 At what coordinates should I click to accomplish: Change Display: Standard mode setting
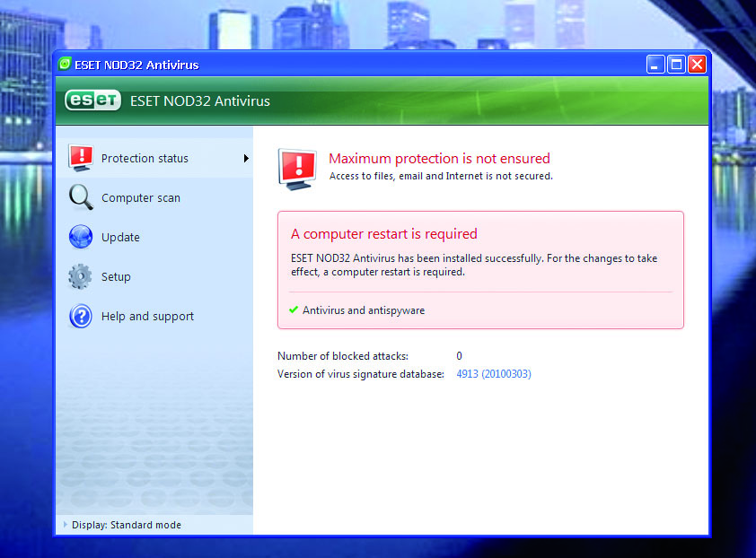point(127,525)
